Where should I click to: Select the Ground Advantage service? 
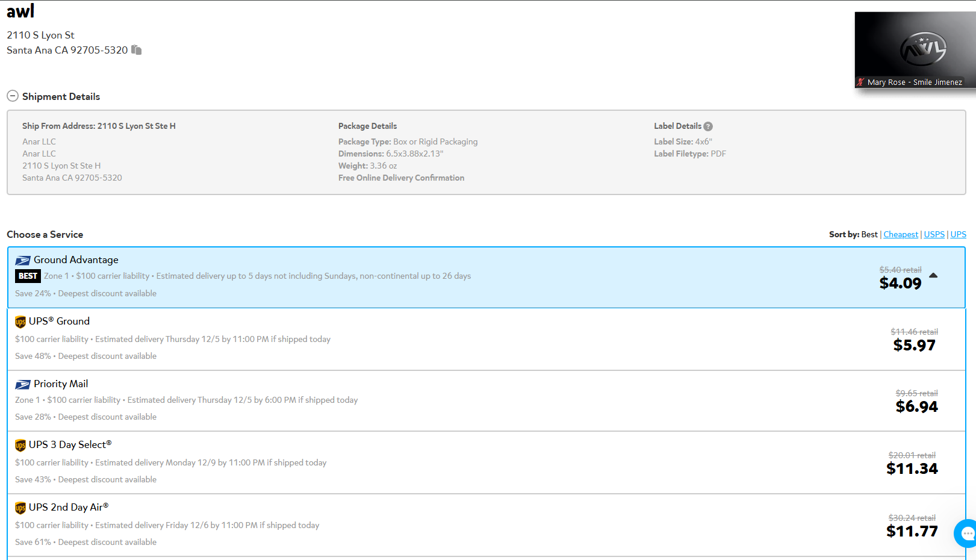pos(486,277)
